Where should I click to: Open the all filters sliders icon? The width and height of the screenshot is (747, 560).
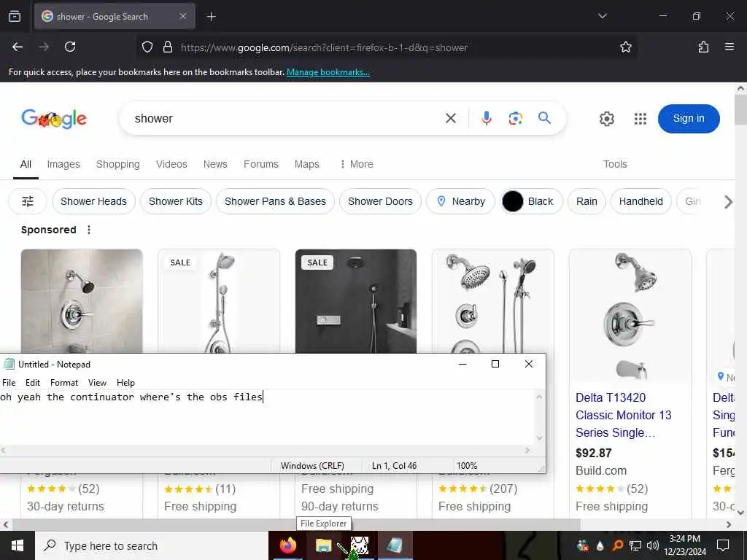(x=28, y=201)
